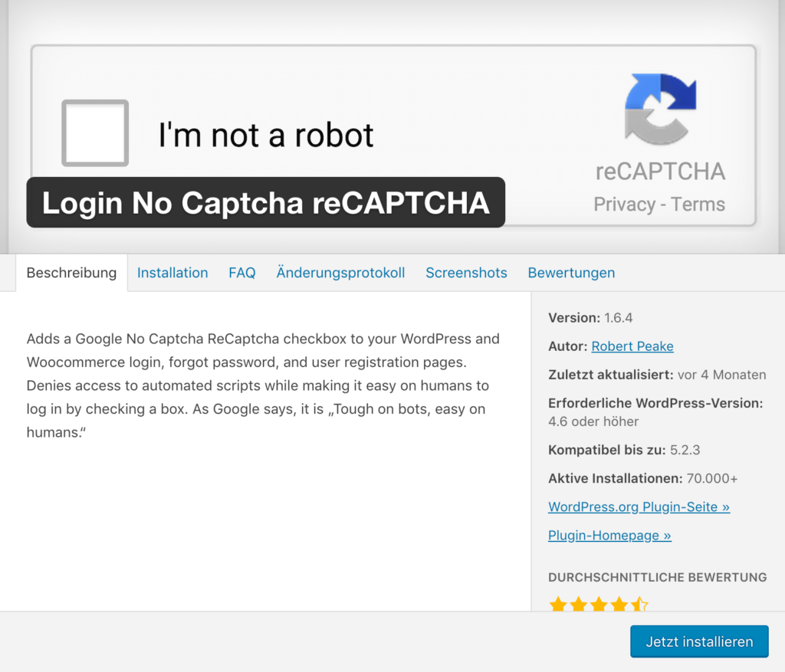Click the Privacy - Terms text
Viewport: 785px width, 672px height.
click(659, 204)
